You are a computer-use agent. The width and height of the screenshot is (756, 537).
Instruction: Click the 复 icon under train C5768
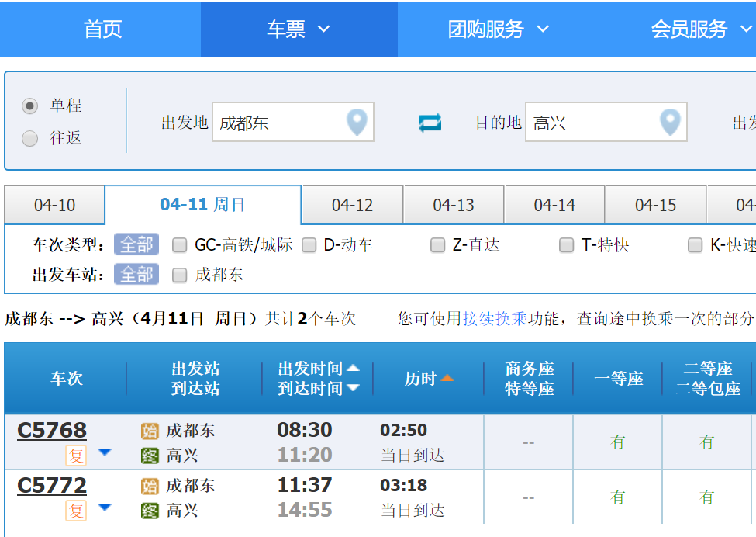tap(76, 455)
